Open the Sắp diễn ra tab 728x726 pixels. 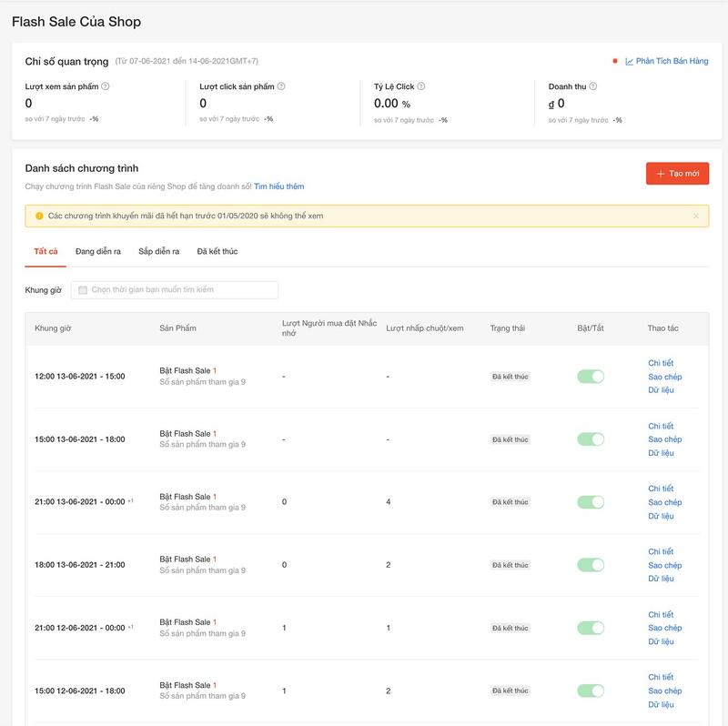click(159, 251)
